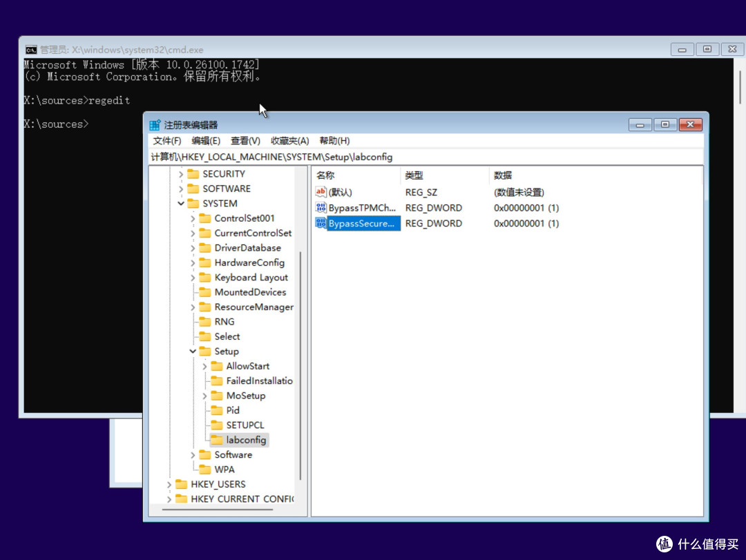Viewport: 746px width, 560px height.
Task: Select the CurrentControlSet tree item
Action: point(253,233)
